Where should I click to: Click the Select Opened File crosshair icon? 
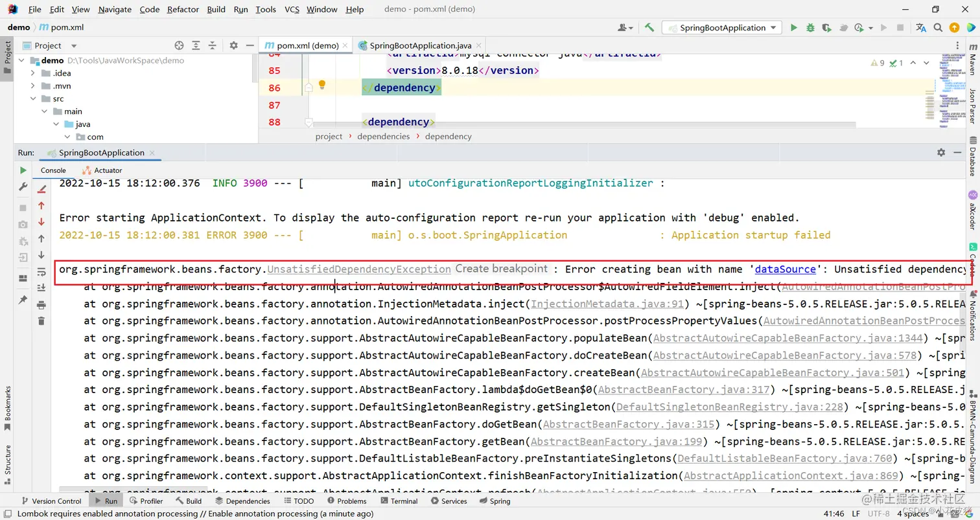tap(180, 45)
